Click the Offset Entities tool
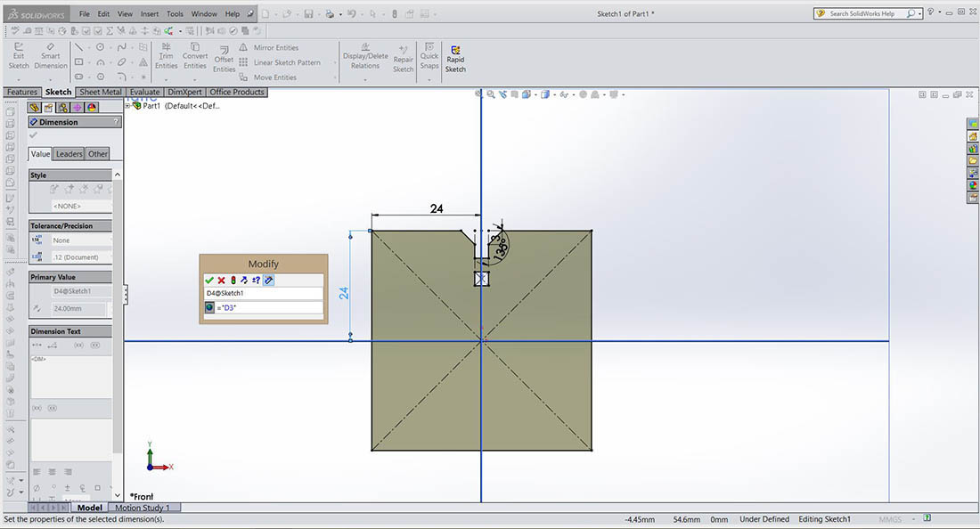The image size is (980, 529). 224,60
